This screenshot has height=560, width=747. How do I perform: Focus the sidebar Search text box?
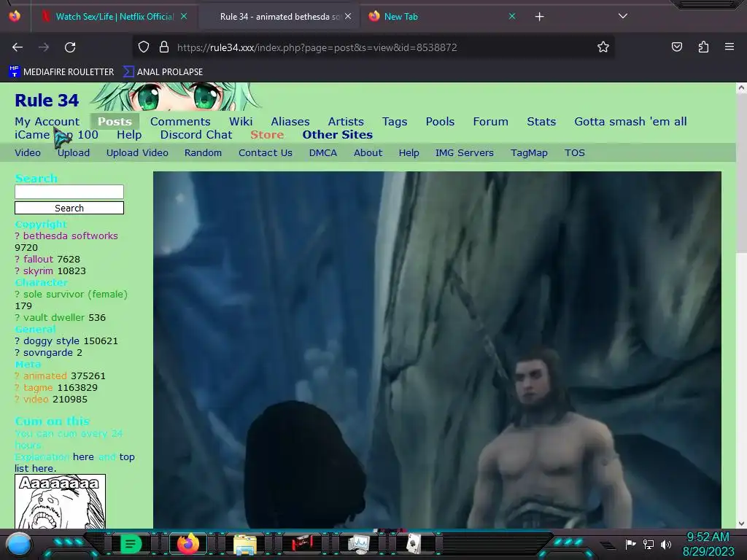click(69, 192)
